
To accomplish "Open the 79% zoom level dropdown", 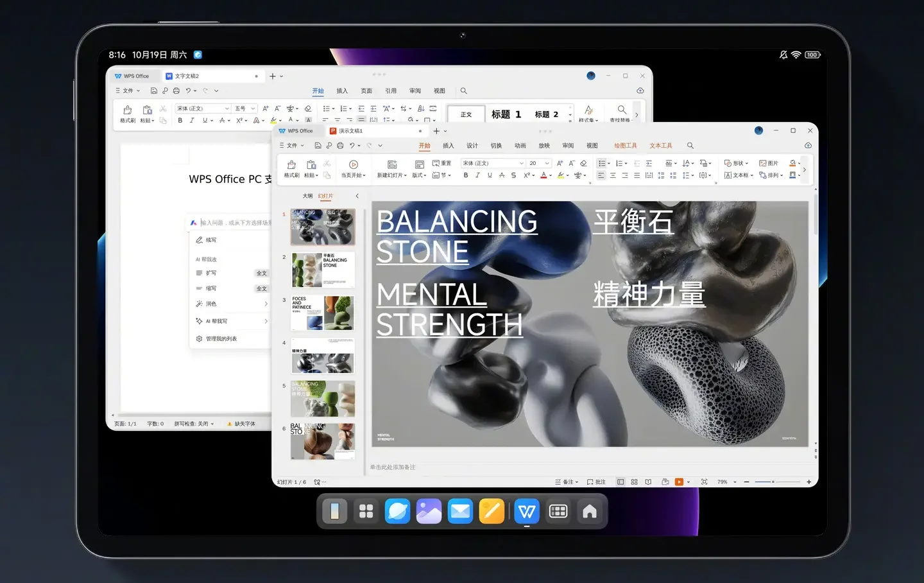I will [726, 482].
